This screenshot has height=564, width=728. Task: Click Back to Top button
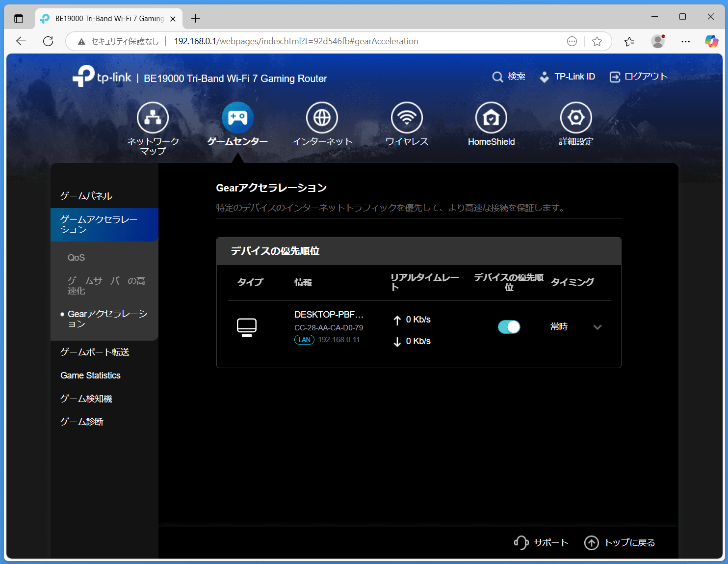[620, 542]
